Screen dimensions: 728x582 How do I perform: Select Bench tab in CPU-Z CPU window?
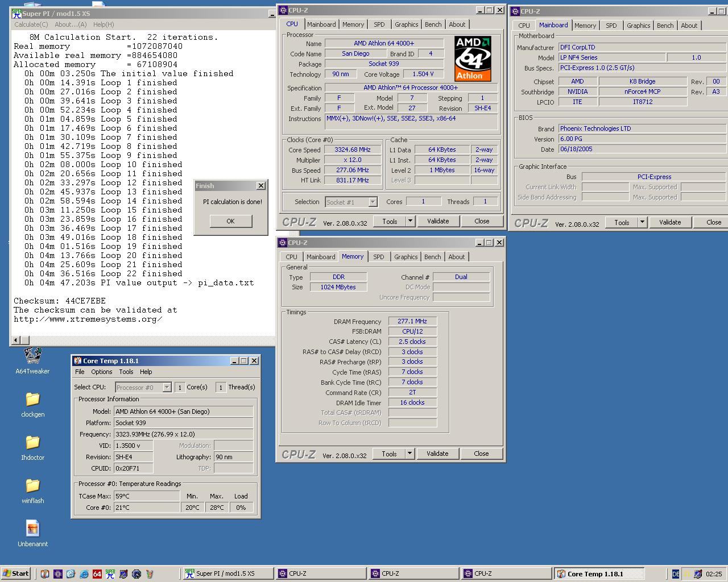tap(433, 24)
